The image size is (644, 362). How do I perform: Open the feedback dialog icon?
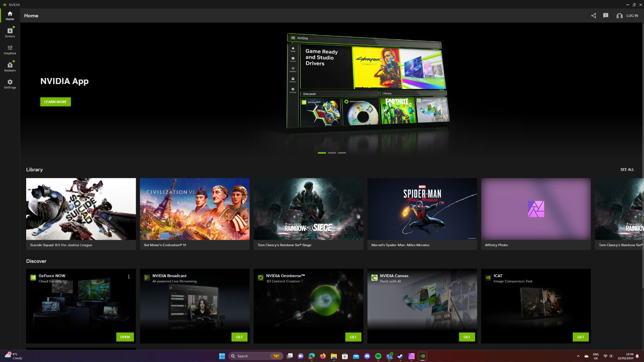coord(606,15)
